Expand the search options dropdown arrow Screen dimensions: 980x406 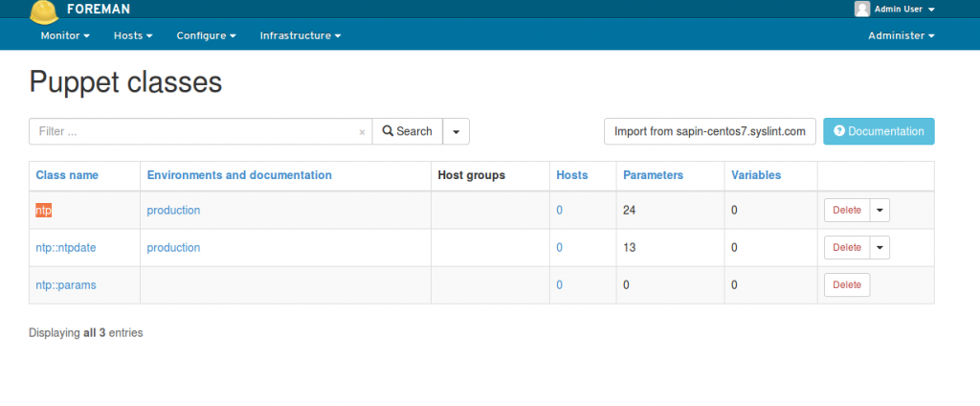click(457, 131)
